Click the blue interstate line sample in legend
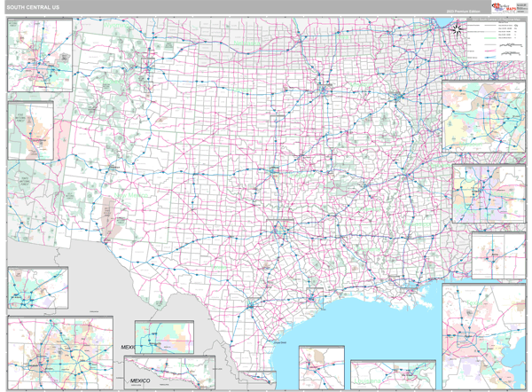Viewport: 532px width, 392px height. (x=490, y=58)
